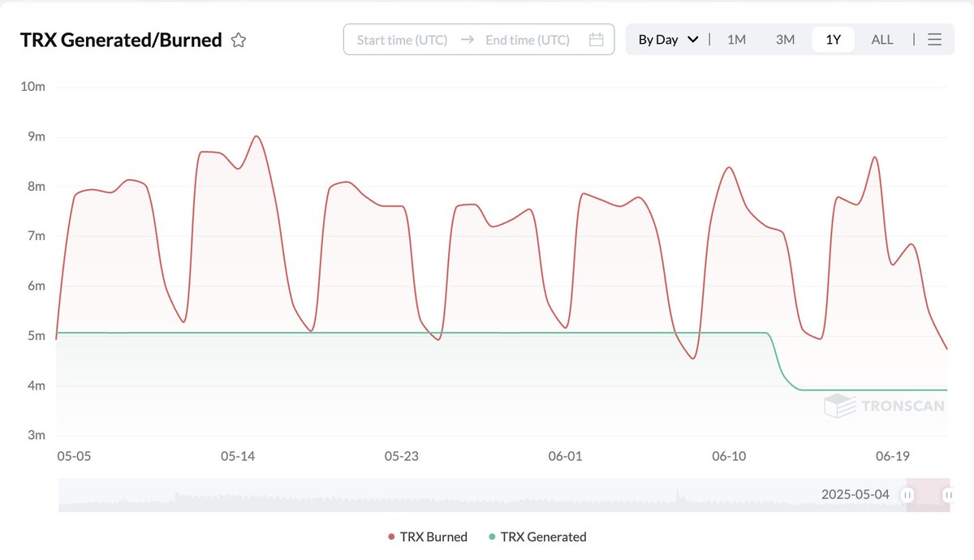
Task: Switch to the ALL view
Action: 881,39
